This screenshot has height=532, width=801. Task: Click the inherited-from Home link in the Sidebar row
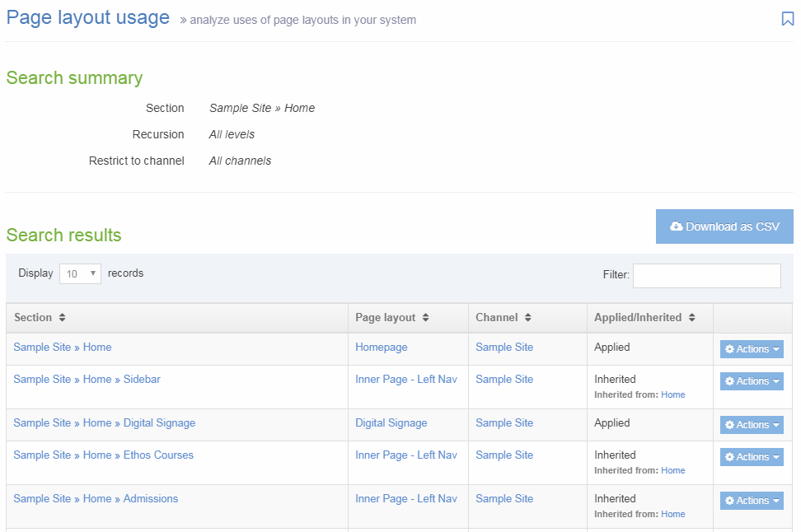[672, 394]
